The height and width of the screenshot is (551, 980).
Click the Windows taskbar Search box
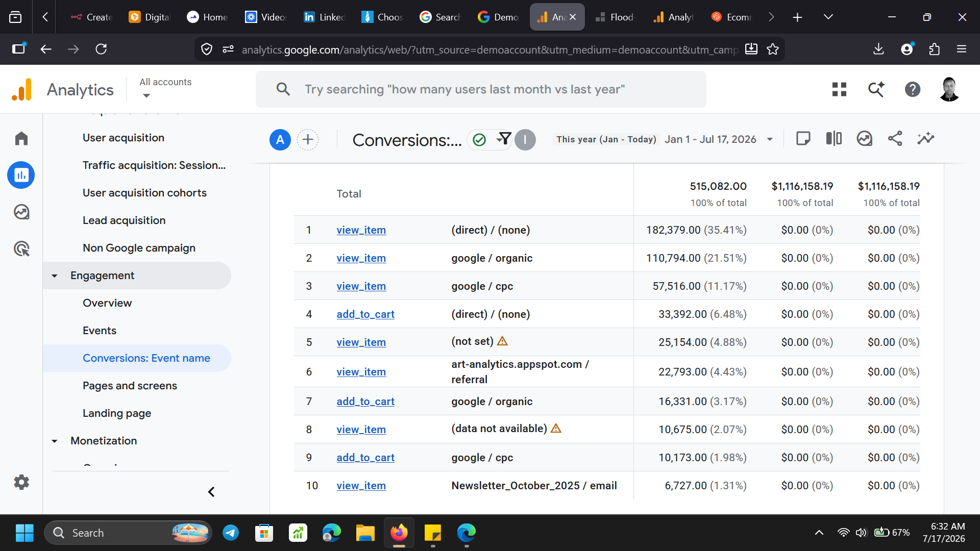[128, 533]
